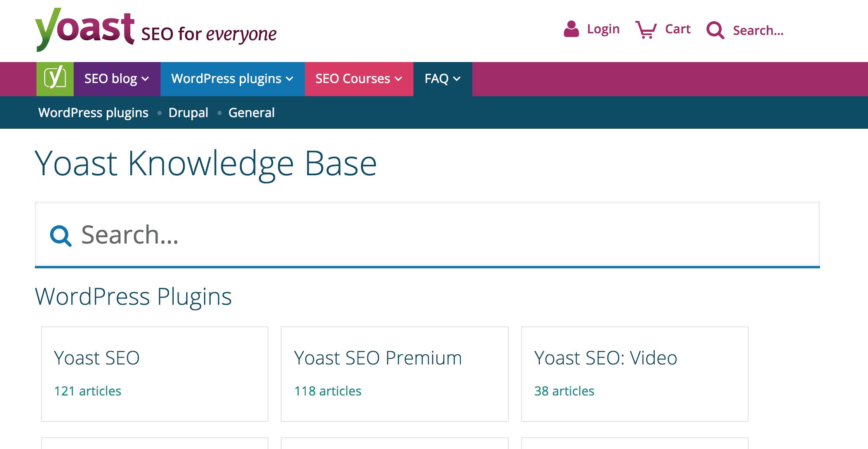The width and height of the screenshot is (868, 449).
Task: Click the user account silhouette icon
Action: tap(571, 29)
